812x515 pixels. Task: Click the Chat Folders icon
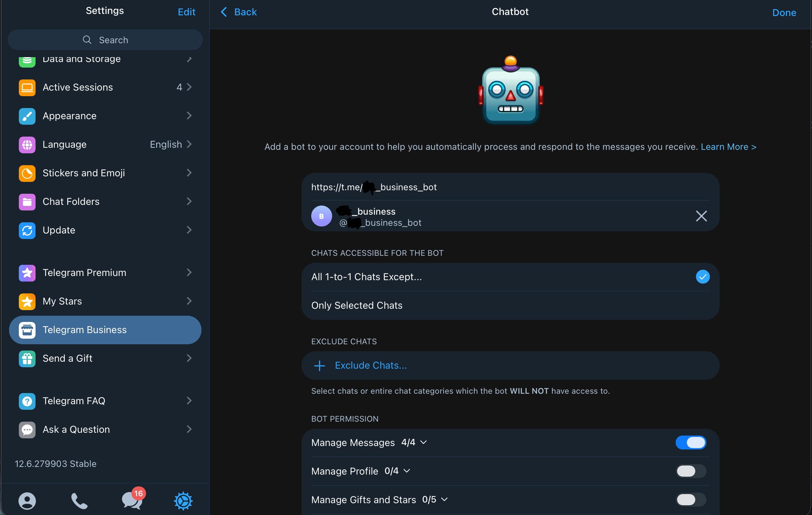[27, 202]
